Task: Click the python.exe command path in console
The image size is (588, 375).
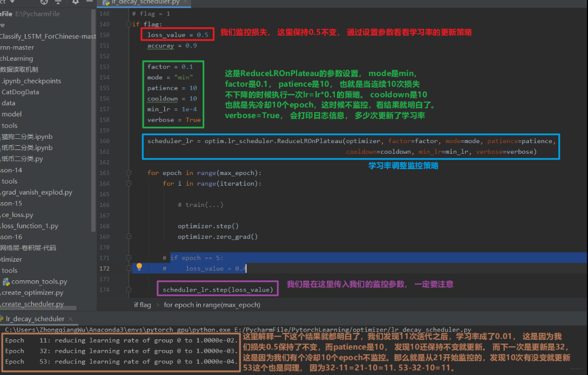Action: pyautogui.click(x=117, y=330)
